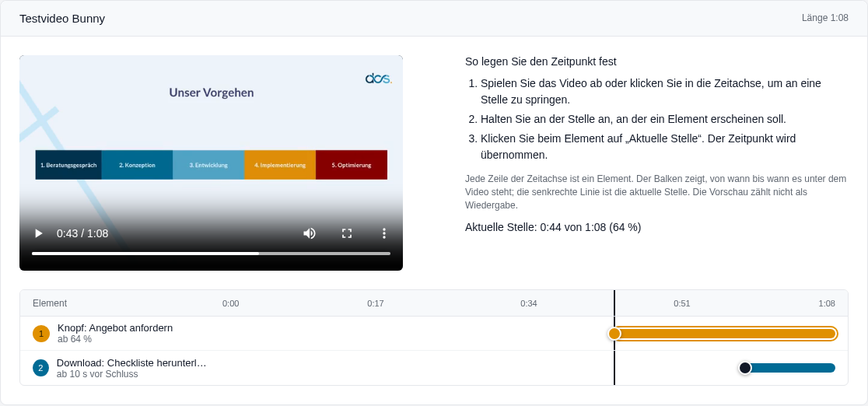
Task: Click the 'Länge 1:08' duration label
Action: [824, 18]
